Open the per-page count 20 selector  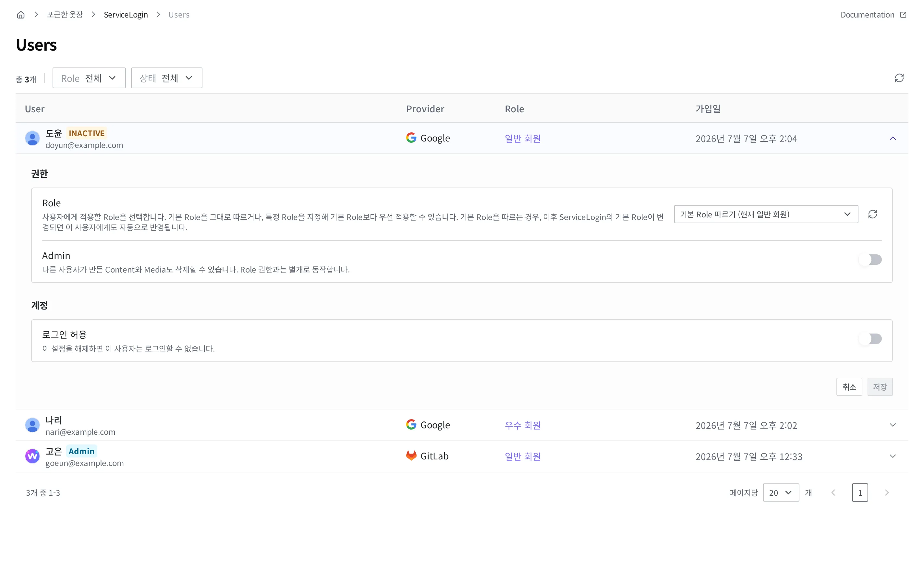point(781,492)
